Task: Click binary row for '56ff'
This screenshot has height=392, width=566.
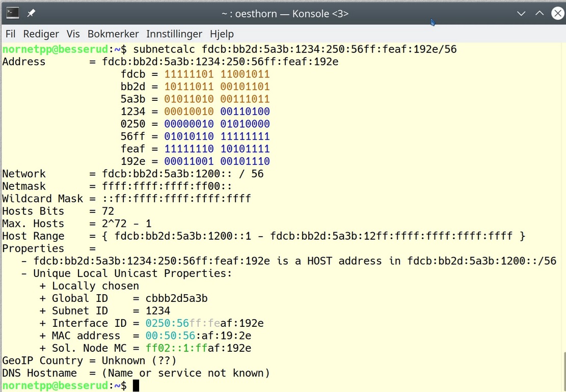Action: click(195, 136)
